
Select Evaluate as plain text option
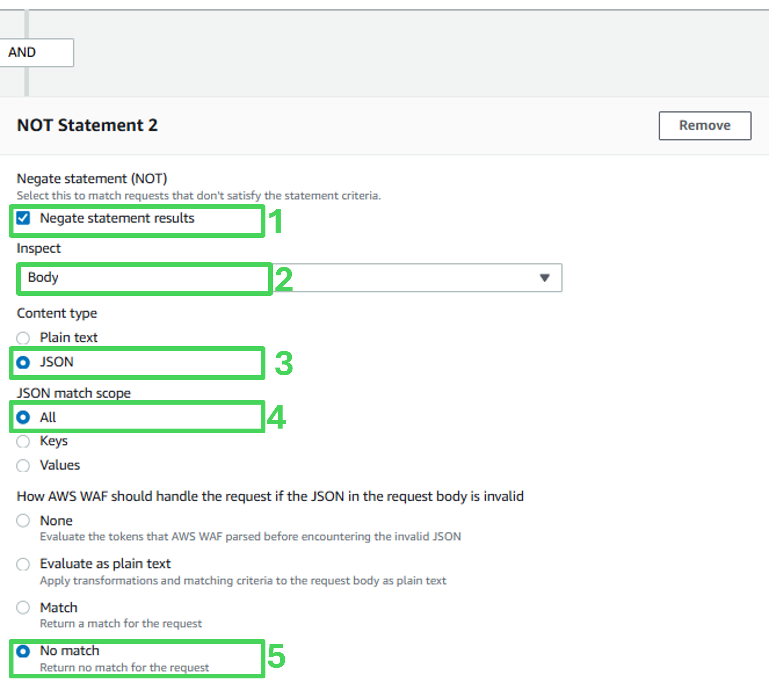(x=23, y=564)
